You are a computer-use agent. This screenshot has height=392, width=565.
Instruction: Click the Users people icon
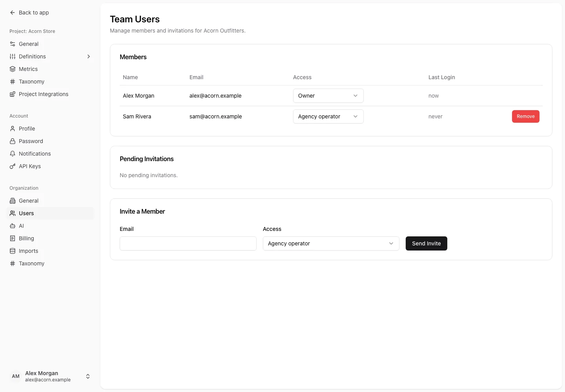pos(13,213)
